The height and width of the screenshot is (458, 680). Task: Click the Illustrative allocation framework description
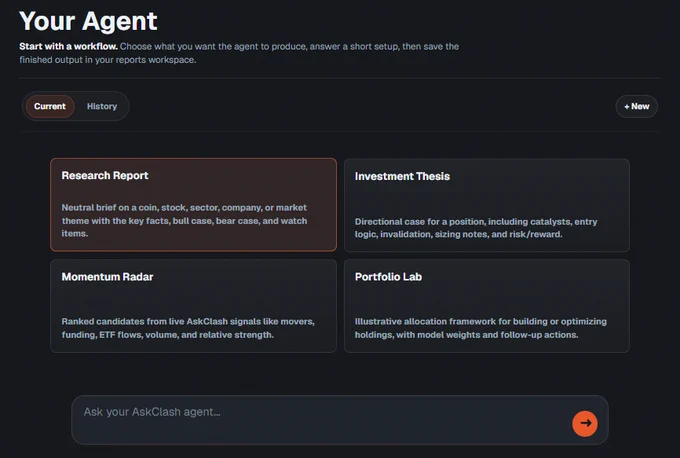pyautogui.click(x=481, y=328)
